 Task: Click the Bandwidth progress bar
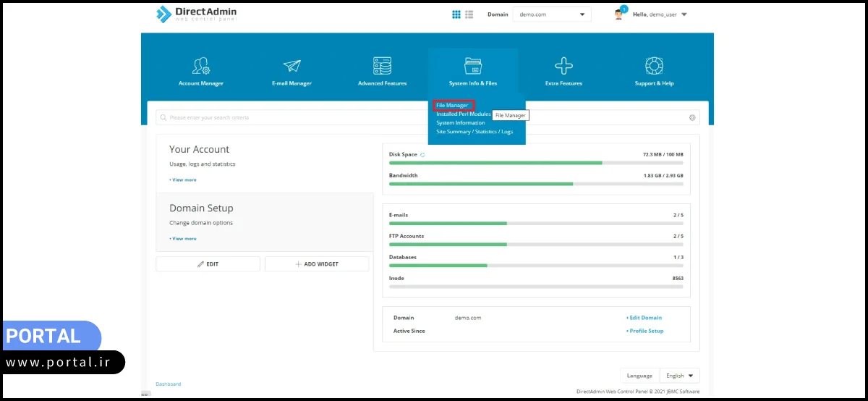tap(536, 184)
